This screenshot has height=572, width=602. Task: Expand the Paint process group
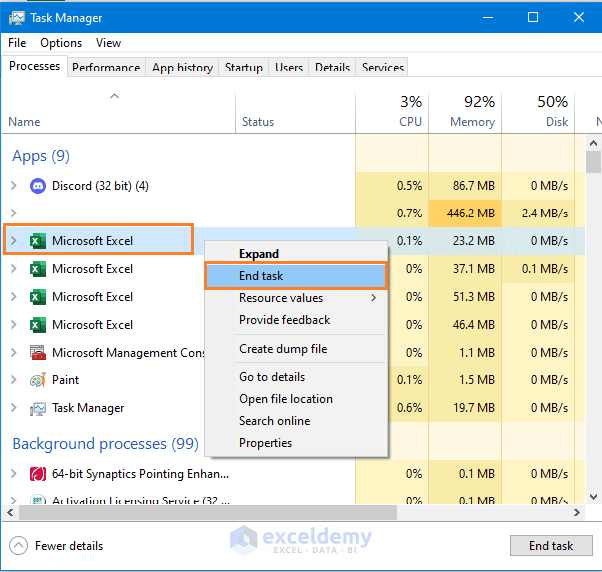[x=13, y=380]
